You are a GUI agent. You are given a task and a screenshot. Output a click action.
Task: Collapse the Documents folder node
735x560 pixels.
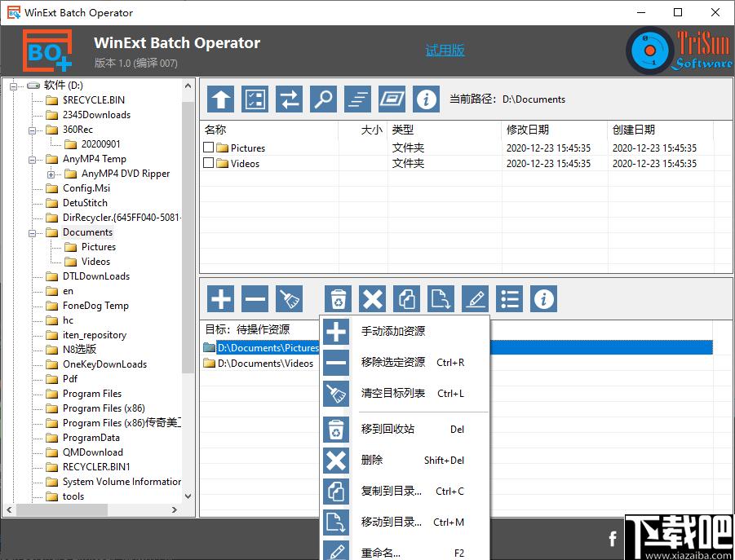point(33,232)
